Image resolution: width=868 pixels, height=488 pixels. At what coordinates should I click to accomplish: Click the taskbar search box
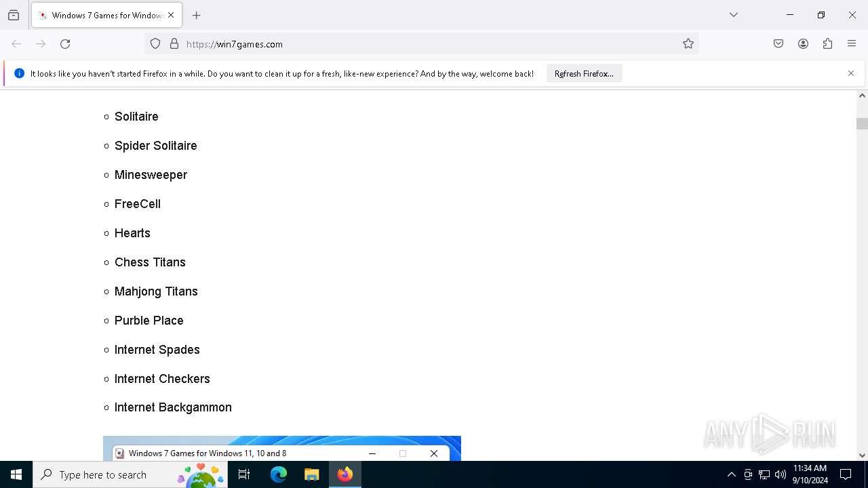point(130,474)
